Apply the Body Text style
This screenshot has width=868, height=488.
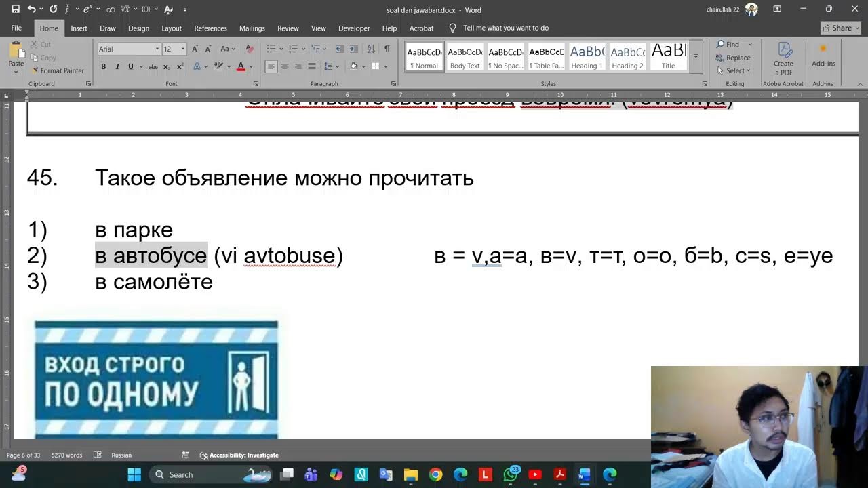click(x=465, y=57)
